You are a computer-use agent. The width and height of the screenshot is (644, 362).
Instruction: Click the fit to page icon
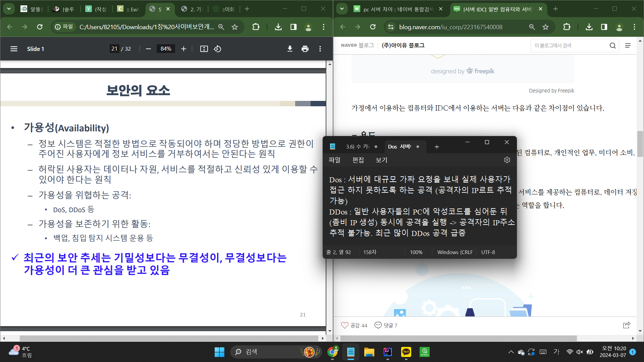pos(204,49)
